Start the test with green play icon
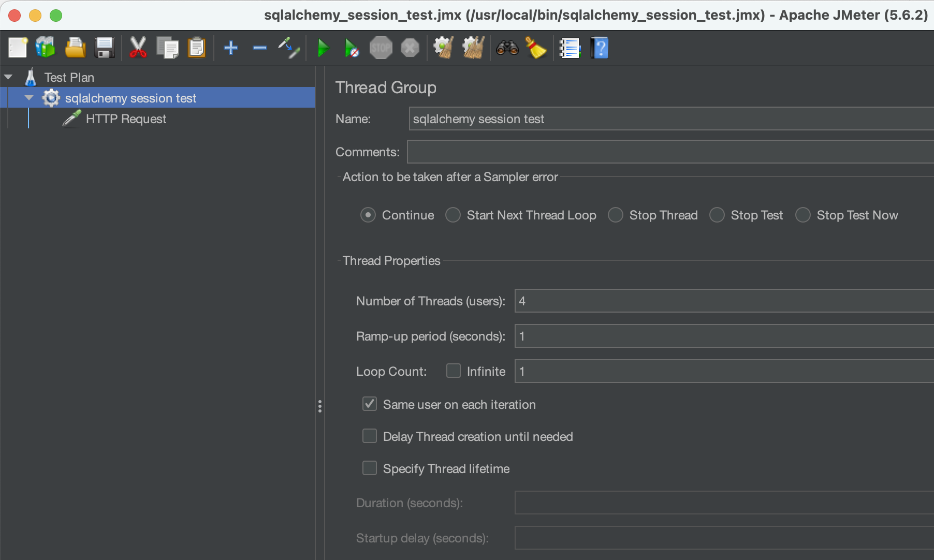The height and width of the screenshot is (560, 934). tap(323, 48)
